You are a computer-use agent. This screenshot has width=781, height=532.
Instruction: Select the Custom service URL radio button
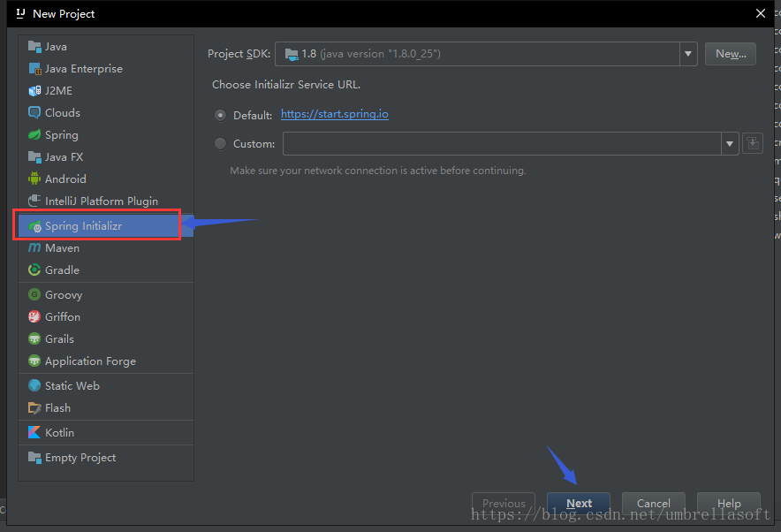click(x=220, y=144)
